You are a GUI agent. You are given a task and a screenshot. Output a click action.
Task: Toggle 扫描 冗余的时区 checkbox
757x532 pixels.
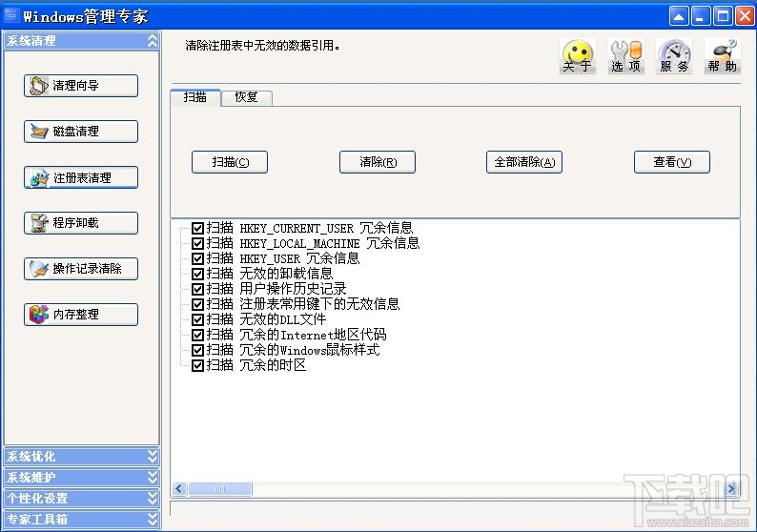(197, 365)
